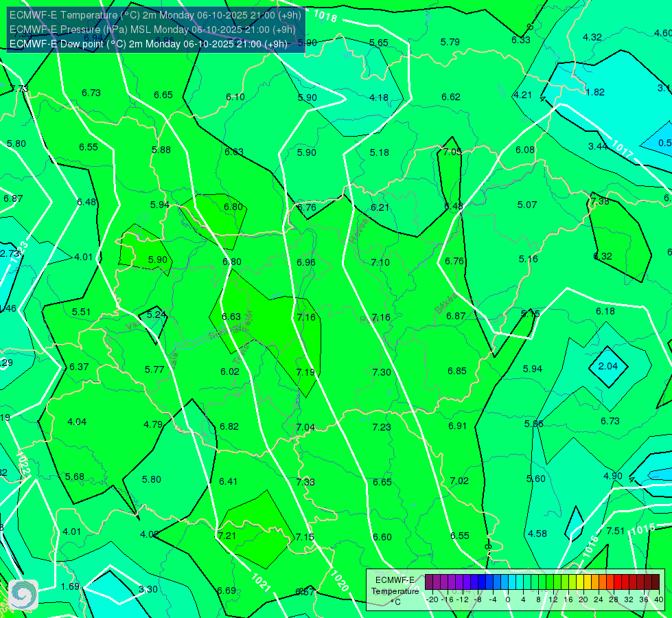Click the 5.60 temperature value
The image size is (672, 618).
point(535,479)
